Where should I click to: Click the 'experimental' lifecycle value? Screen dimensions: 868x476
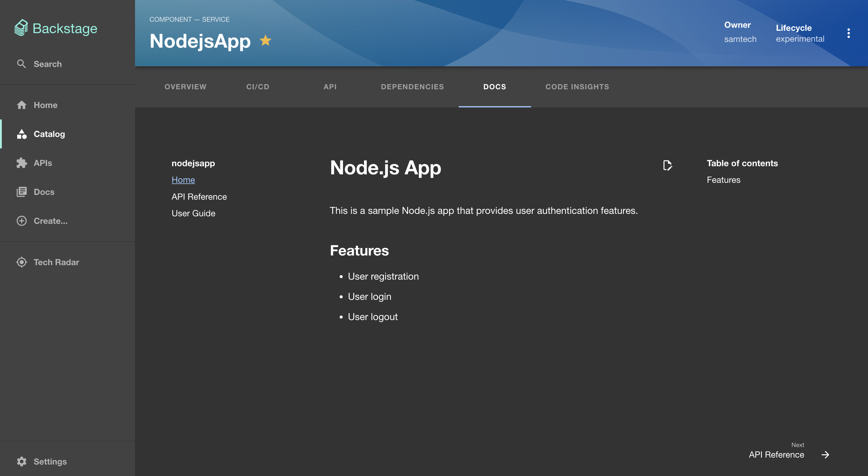click(x=800, y=39)
